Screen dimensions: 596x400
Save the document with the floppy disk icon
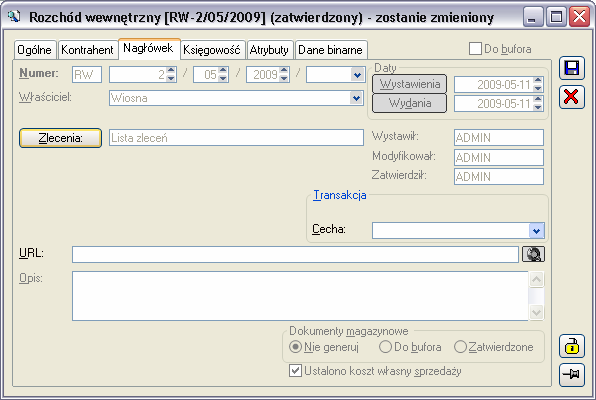pos(572,68)
